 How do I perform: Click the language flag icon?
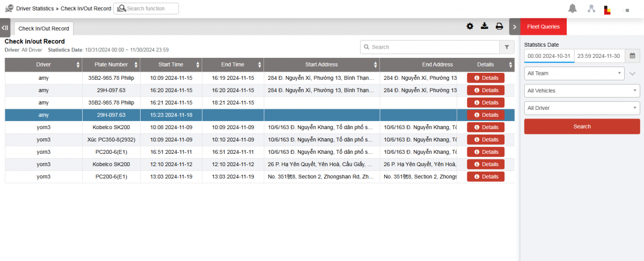(608, 10)
